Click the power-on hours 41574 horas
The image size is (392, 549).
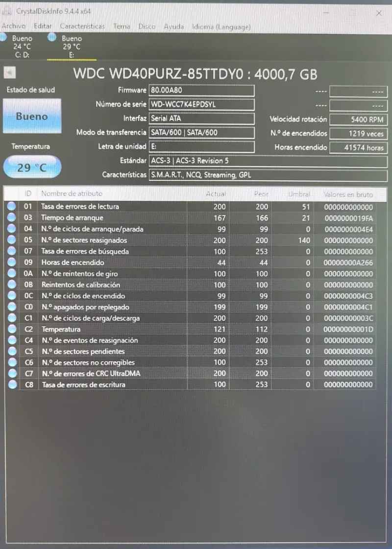(358, 147)
